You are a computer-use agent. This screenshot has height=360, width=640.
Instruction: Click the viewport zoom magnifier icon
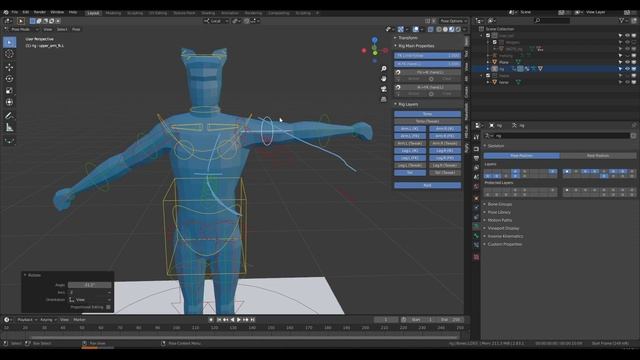[x=384, y=69]
